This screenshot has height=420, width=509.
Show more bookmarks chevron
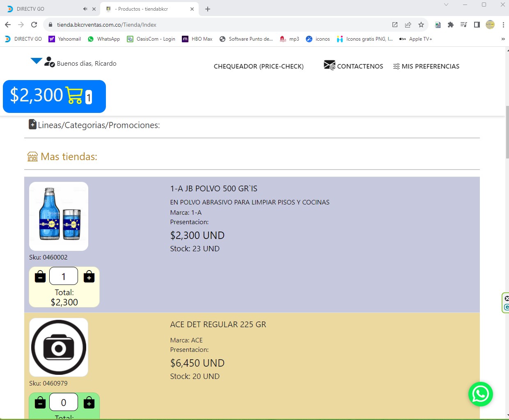[x=503, y=39]
